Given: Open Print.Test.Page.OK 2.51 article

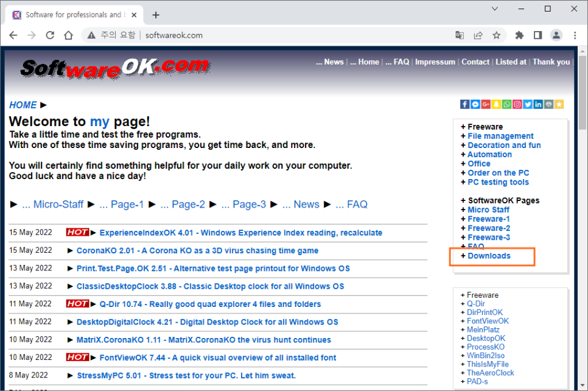Looking at the screenshot, I should 213,269.
